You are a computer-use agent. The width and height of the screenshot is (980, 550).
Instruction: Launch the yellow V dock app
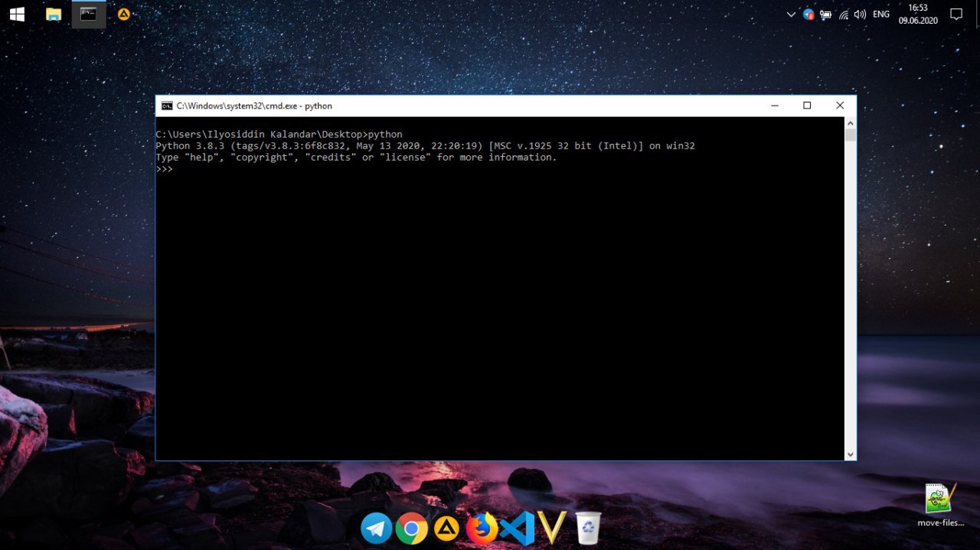[552, 528]
